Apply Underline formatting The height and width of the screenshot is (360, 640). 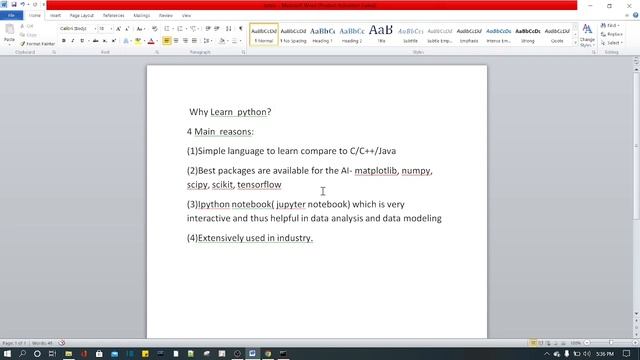[82, 41]
